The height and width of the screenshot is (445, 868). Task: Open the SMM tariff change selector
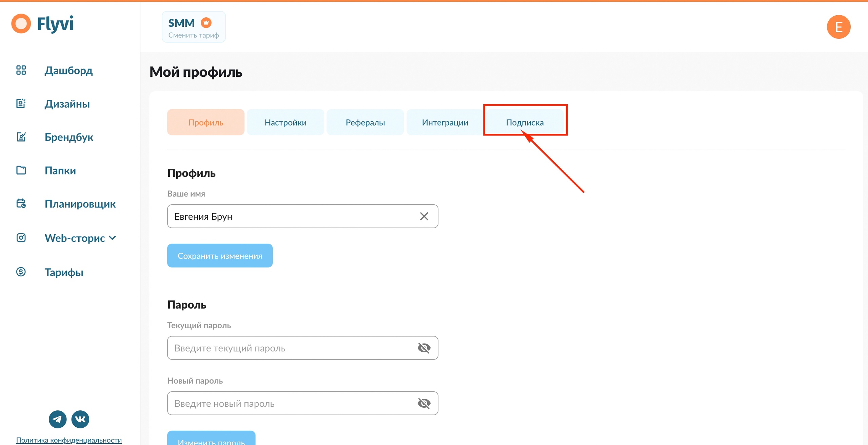[194, 27]
